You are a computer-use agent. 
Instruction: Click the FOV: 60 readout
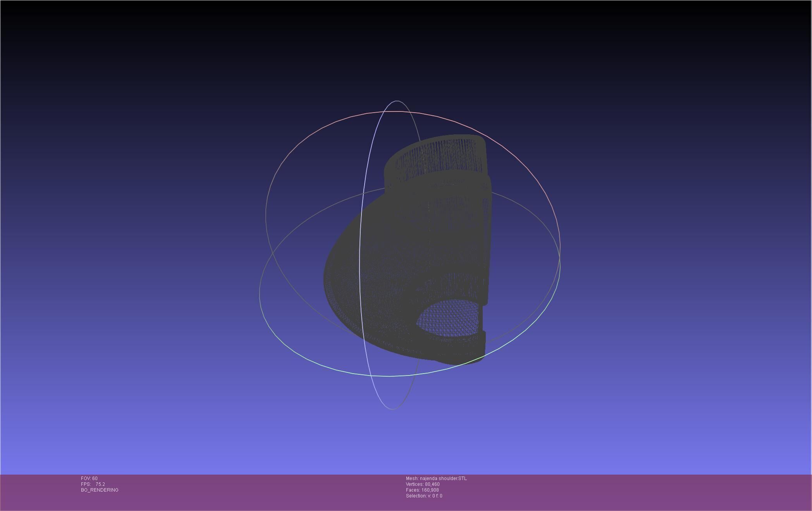(x=89, y=478)
